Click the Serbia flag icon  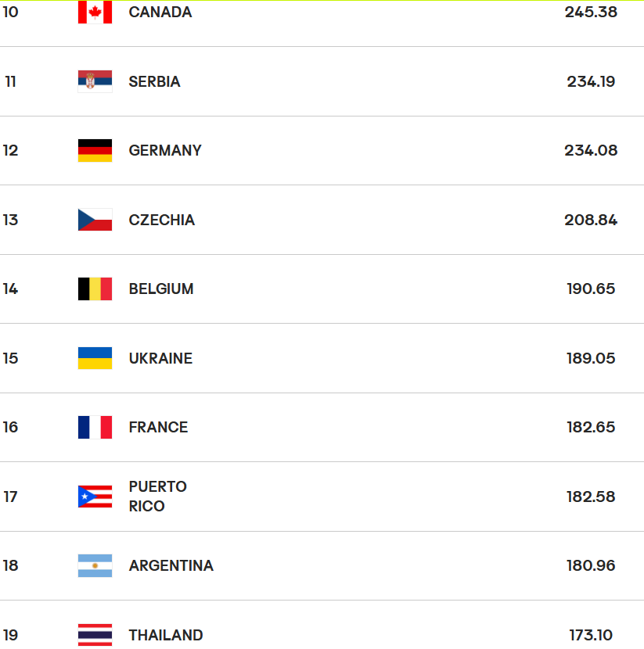95,81
